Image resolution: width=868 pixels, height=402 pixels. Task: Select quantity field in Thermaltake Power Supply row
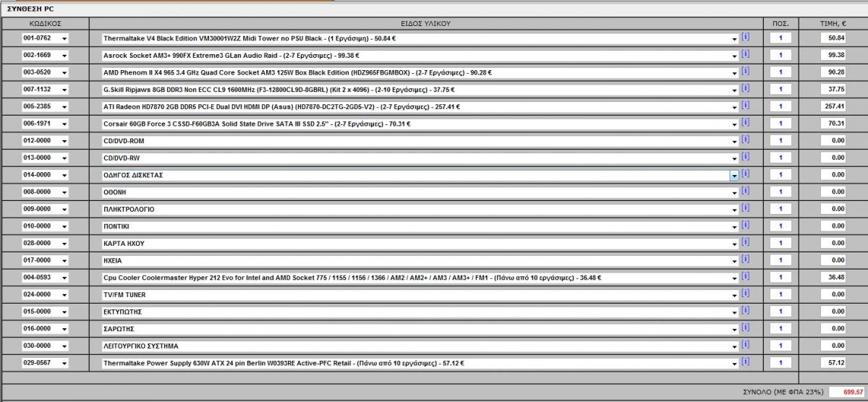(780, 363)
